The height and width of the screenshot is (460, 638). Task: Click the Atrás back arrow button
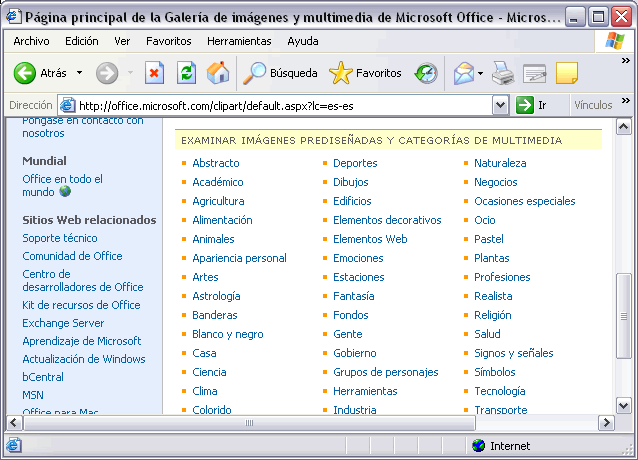click(26, 73)
